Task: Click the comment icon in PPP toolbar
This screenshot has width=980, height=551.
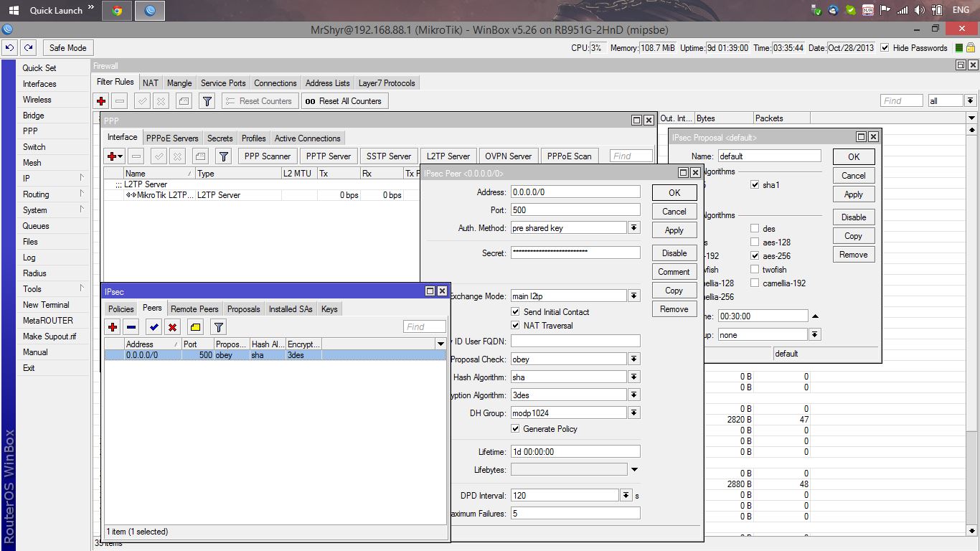Action: click(x=201, y=156)
